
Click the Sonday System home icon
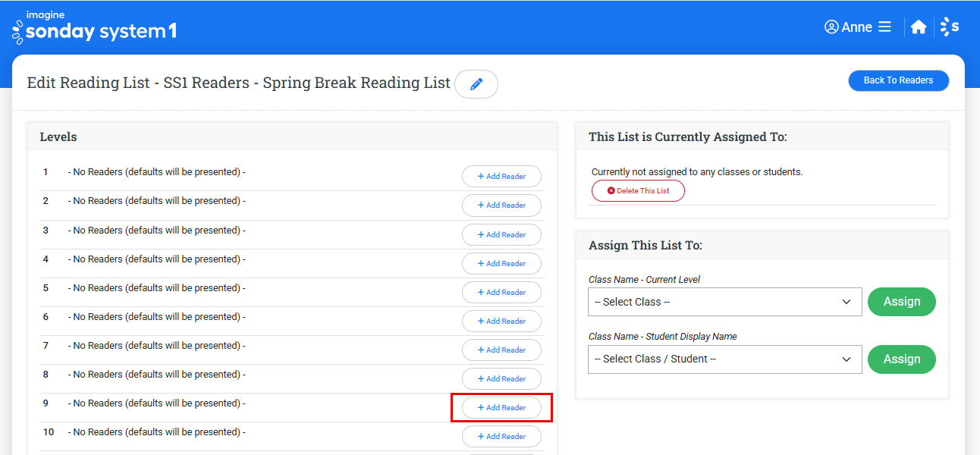click(919, 27)
